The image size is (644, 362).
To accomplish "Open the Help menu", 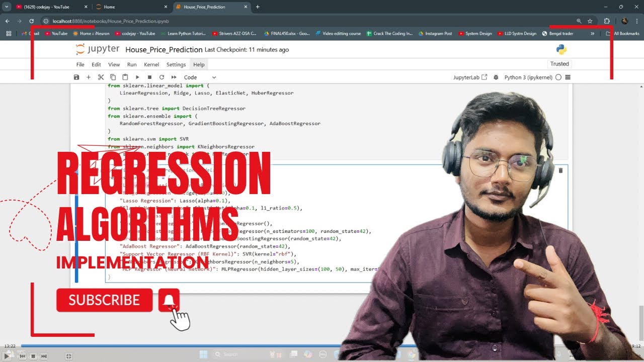I will click(199, 64).
